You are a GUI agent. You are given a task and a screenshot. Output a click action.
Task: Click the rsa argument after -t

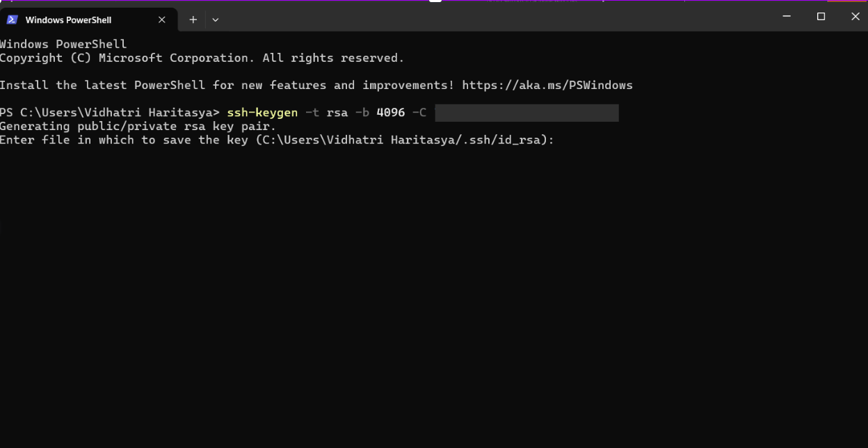tap(337, 113)
